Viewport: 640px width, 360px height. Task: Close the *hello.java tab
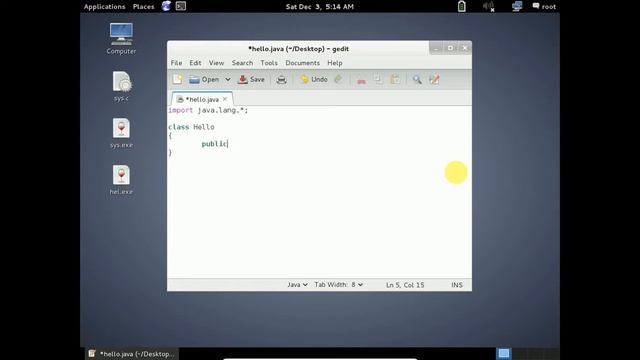(225, 99)
